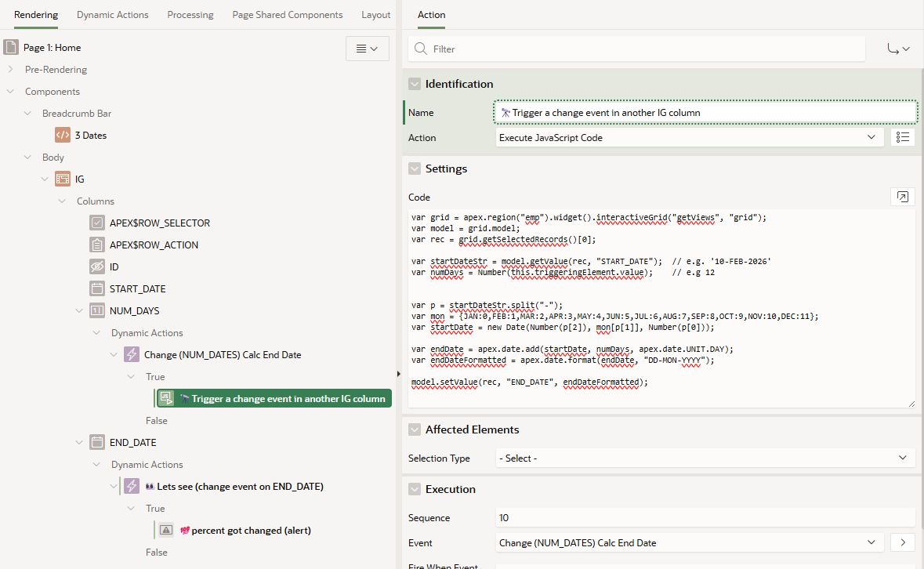The height and width of the screenshot is (569, 924).
Task: Click the lightning icon for Lets see dynamic action
Action: [132, 487]
